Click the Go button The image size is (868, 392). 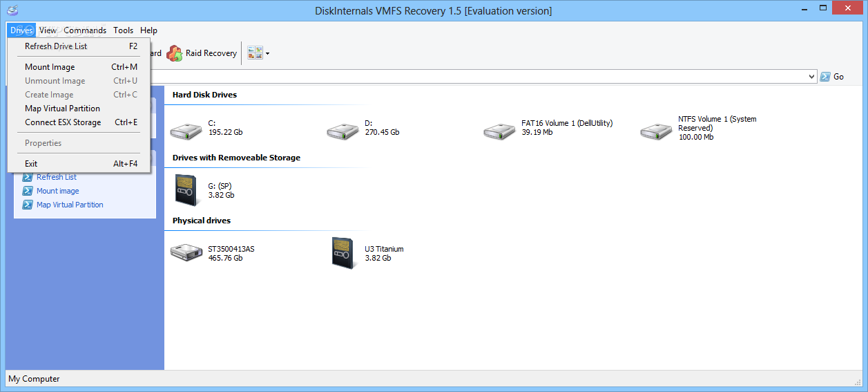pyautogui.click(x=832, y=77)
